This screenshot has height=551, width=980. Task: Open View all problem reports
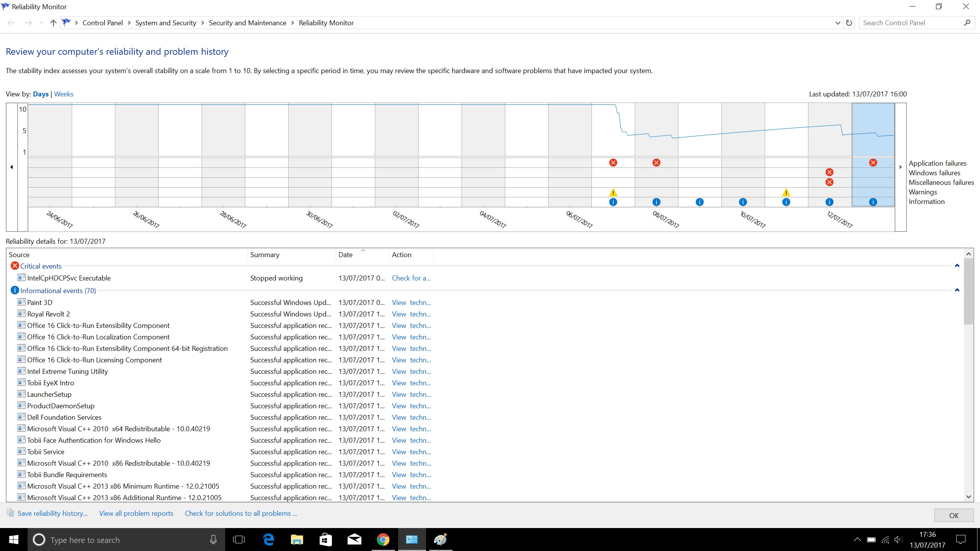[136, 514]
